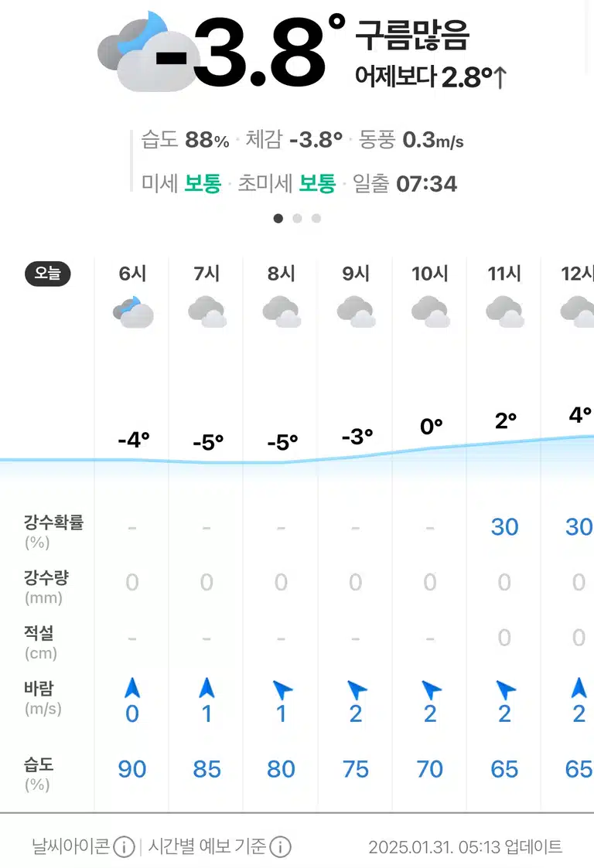Tap the 초미세 보통 ultrafine dust status
The width and height of the screenshot is (594, 868).
(x=287, y=183)
